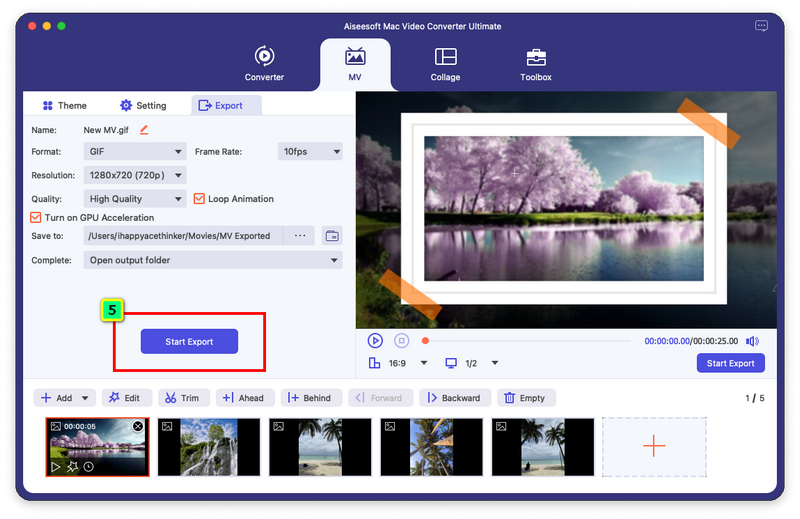The image size is (800, 519).
Task: Click the play button under the preview
Action: (375, 341)
